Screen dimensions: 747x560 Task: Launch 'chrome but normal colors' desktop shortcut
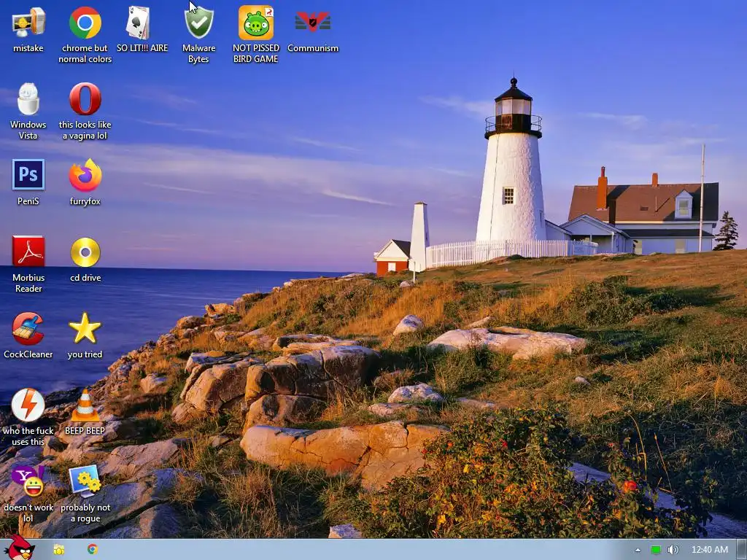click(85, 23)
